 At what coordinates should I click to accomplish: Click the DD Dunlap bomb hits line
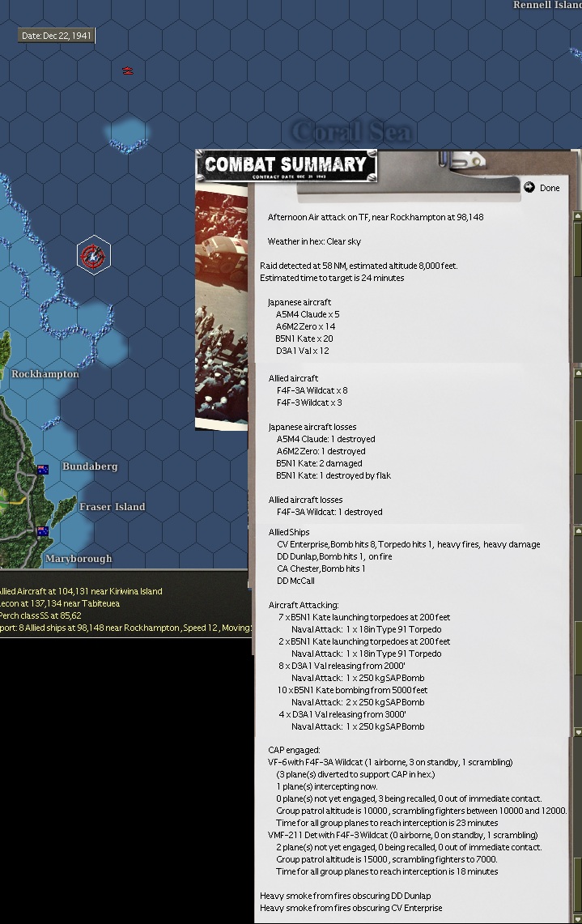[334, 556]
